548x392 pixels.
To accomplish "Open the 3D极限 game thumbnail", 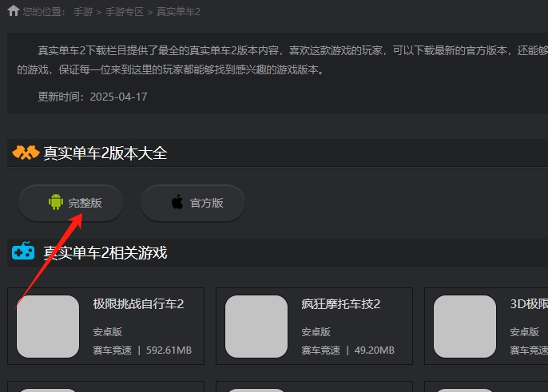I will [x=465, y=327].
